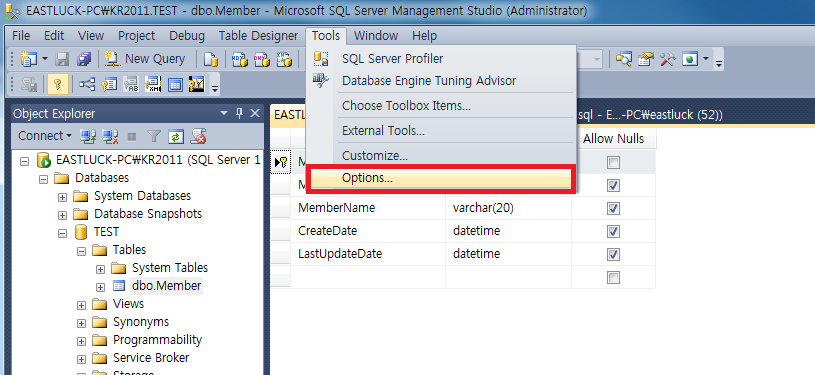This screenshot has width=815, height=375.
Task: Click the Manage XML Indexes icon
Action: [153, 84]
